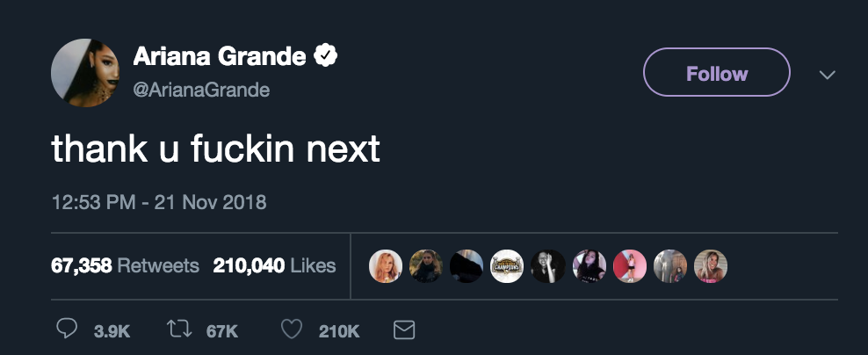Open the black-and-white laughing person avatar
Viewport: 868px width, 355px height.
pyautogui.click(x=547, y=266)
